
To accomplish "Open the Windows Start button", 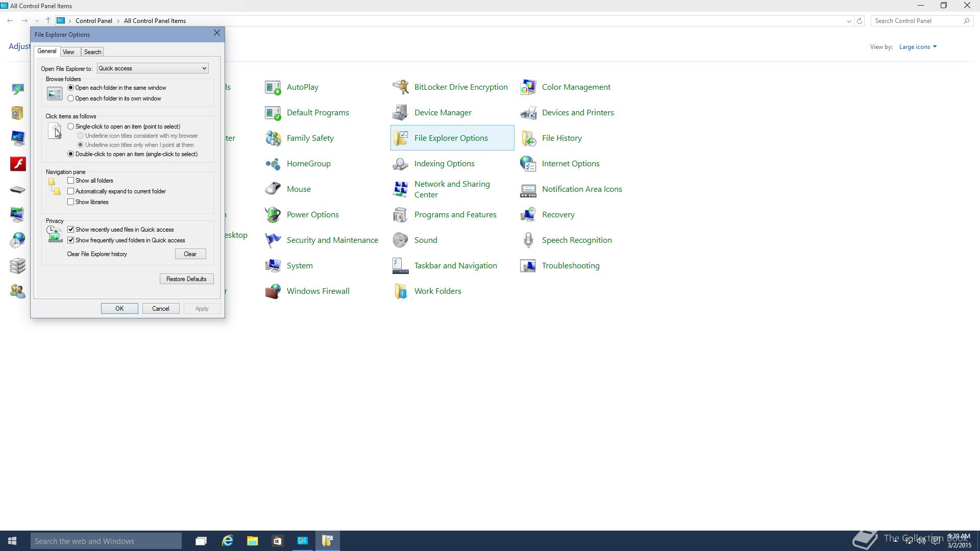I will pyautogui.click(x=12, y=541).
